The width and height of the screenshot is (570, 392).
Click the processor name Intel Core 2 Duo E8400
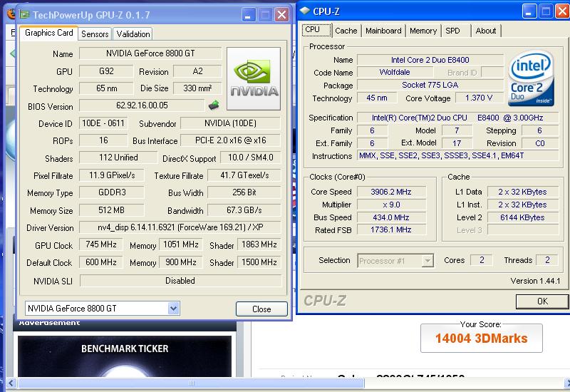tap(430, 60)
